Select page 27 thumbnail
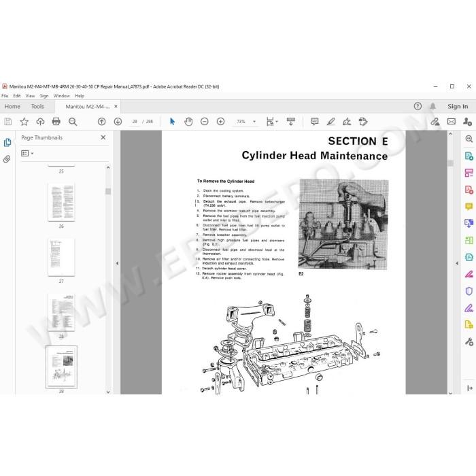476x476 pixels. point(61,257)
